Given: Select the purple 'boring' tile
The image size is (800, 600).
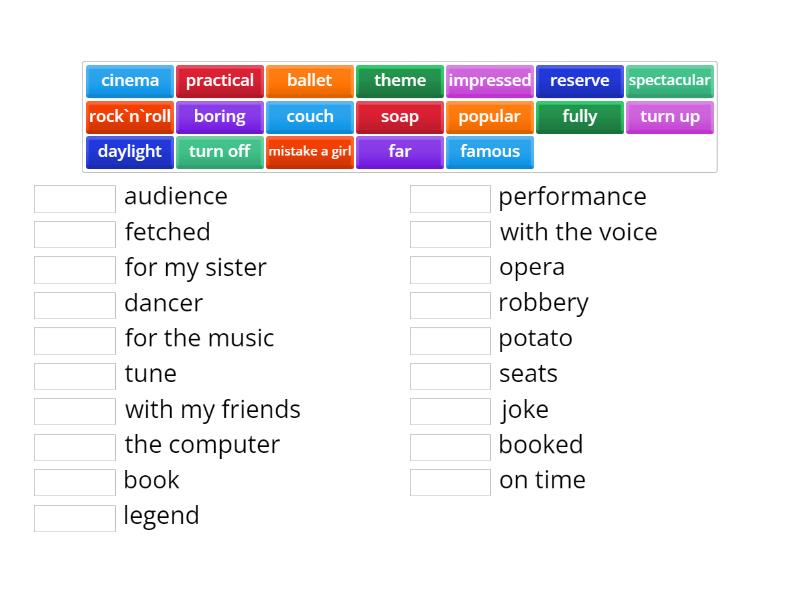Looking at the screenshot, I should click(x=220, y=117).
